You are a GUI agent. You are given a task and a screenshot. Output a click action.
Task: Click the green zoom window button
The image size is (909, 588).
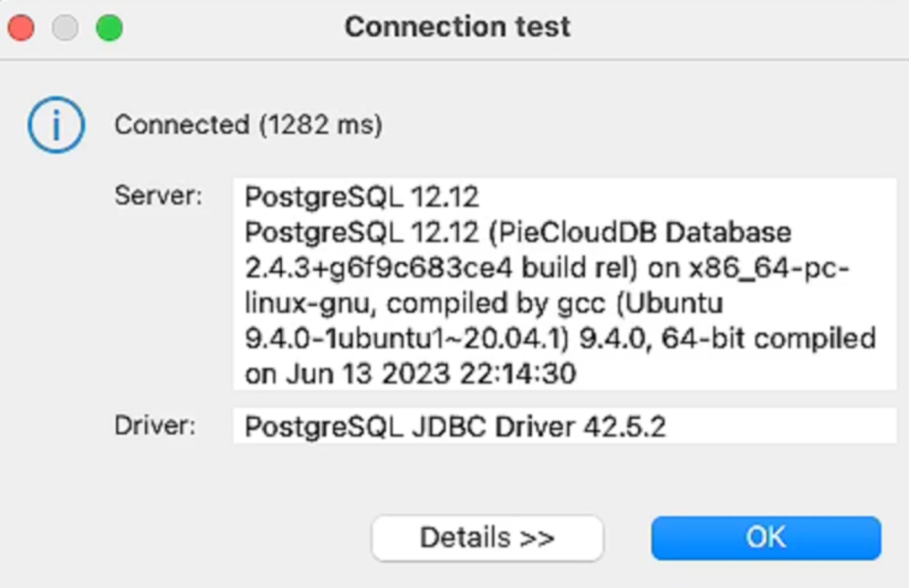[109, 28]
